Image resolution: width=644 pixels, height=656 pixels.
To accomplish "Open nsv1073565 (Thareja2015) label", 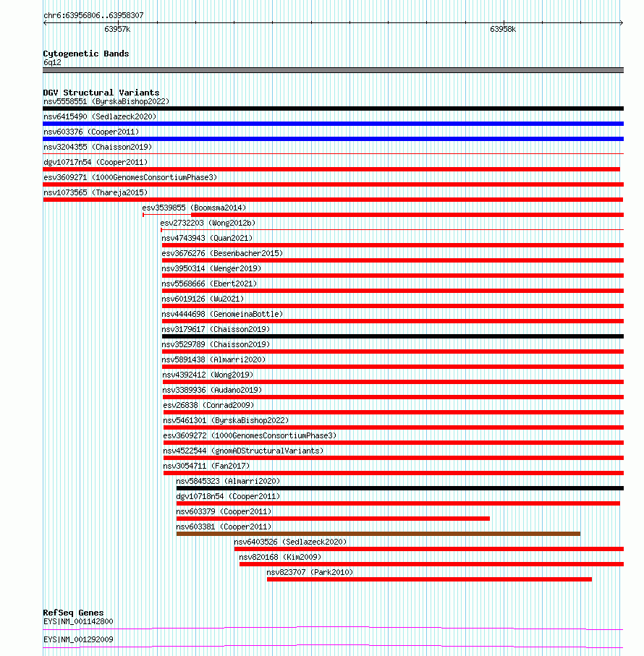I will click(96, 193).
